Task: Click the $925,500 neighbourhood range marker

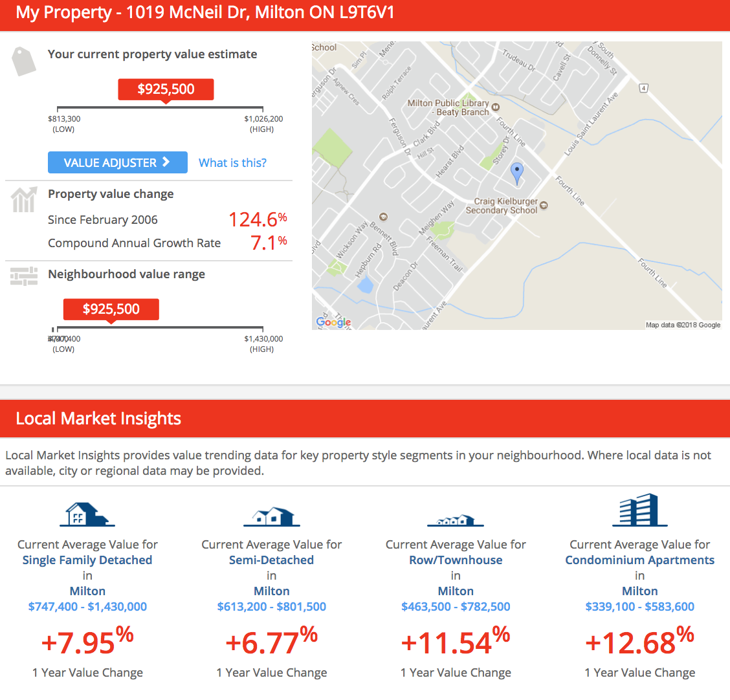Action: 111,309
